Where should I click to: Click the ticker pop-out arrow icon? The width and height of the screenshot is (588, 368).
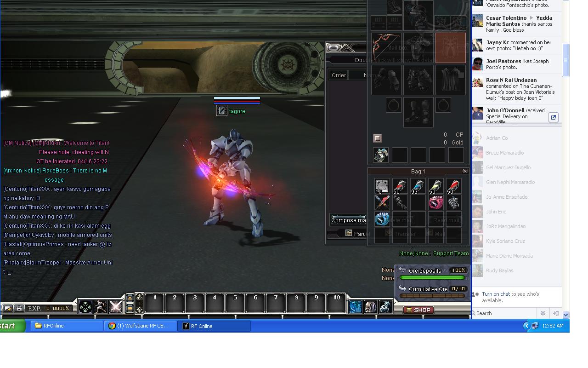tap(554, 117)
